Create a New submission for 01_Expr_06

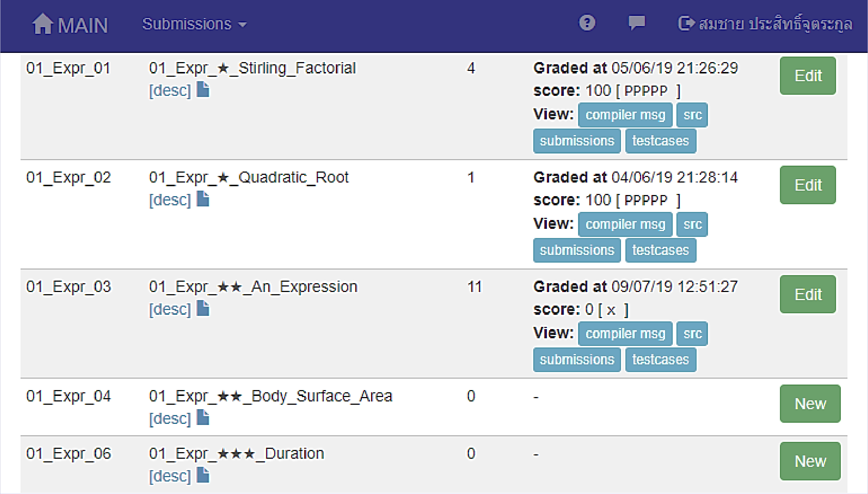point(810,461)
